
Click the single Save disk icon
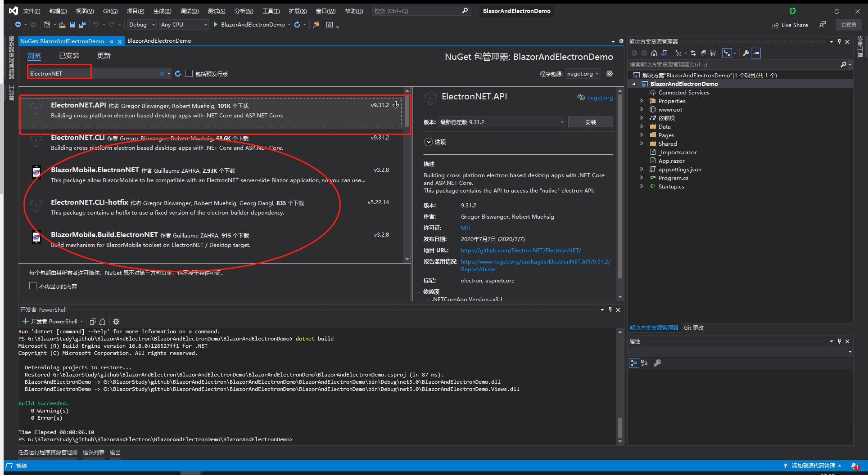72,25
